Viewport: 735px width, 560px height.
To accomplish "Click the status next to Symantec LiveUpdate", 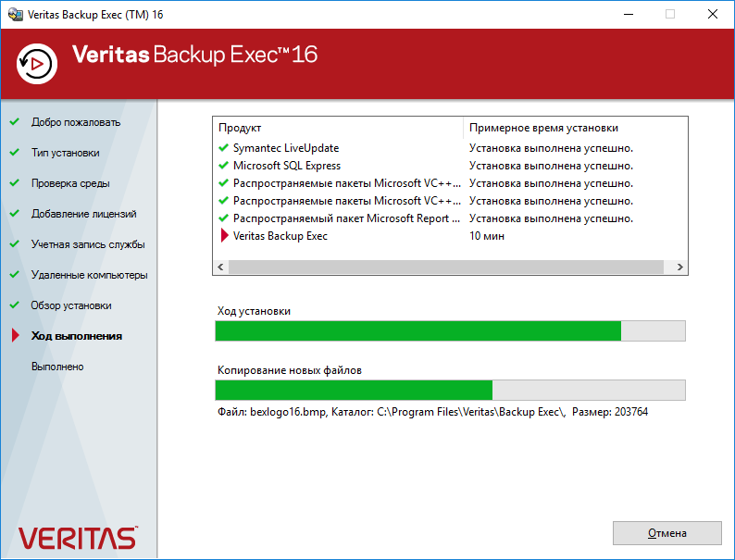I will (x=552, y=148).
